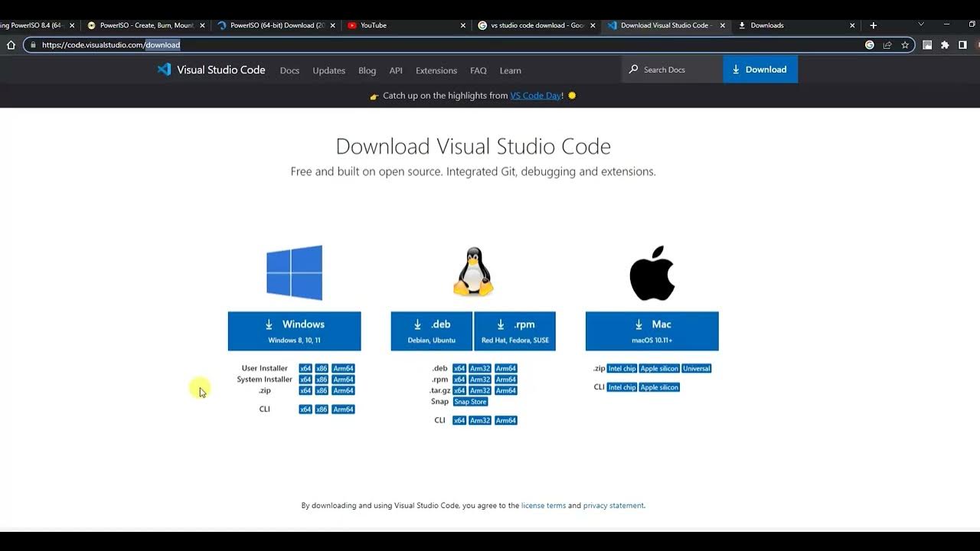The width and height of the screenshot is (980, 551).
Task: Download the .deb Debian, Ubuntu package
Action: coord(432,331)
